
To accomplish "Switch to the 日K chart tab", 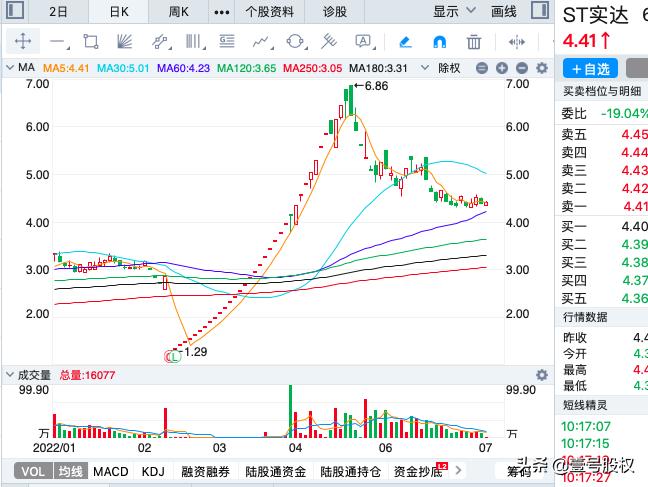I will (x=119, y=12).
